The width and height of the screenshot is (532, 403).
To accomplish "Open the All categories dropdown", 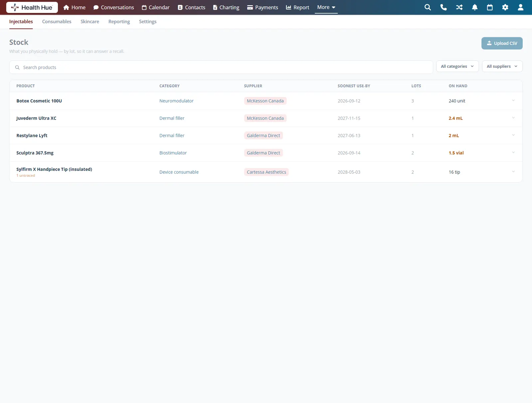I will click(x=457, y=66).
